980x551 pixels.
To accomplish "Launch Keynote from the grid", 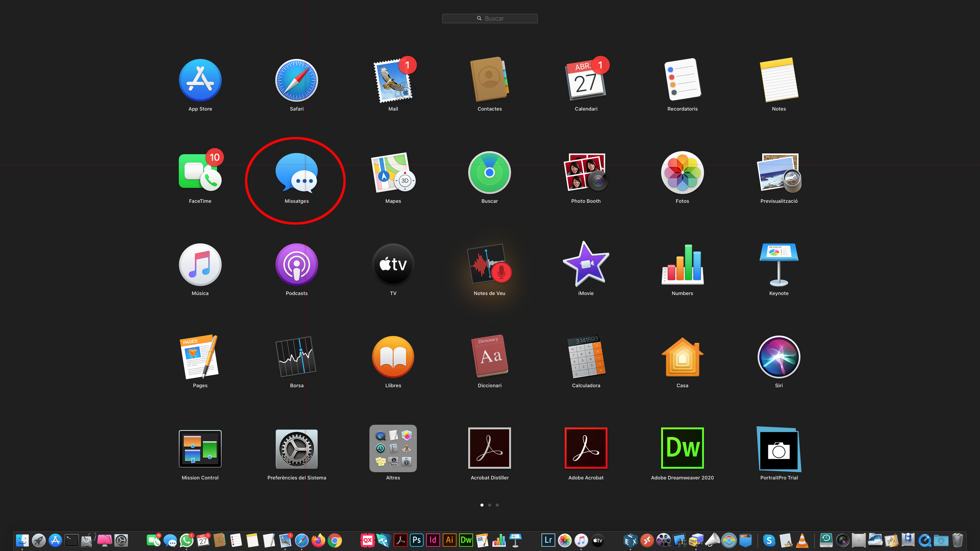I will coord(779,265).
